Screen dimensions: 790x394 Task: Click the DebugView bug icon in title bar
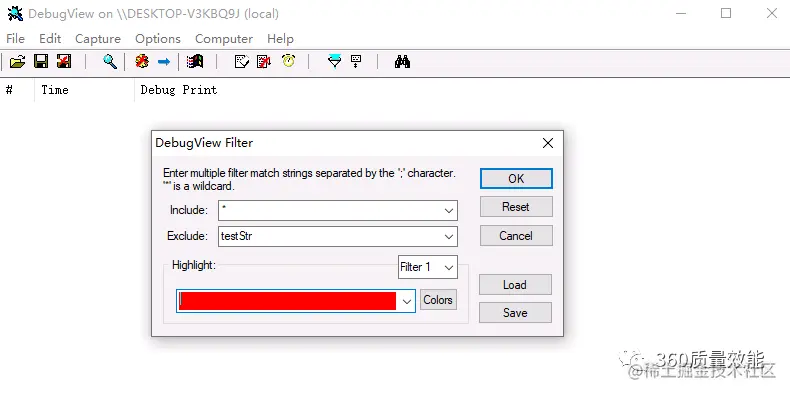pyautogui.click(x=15, y=14)
